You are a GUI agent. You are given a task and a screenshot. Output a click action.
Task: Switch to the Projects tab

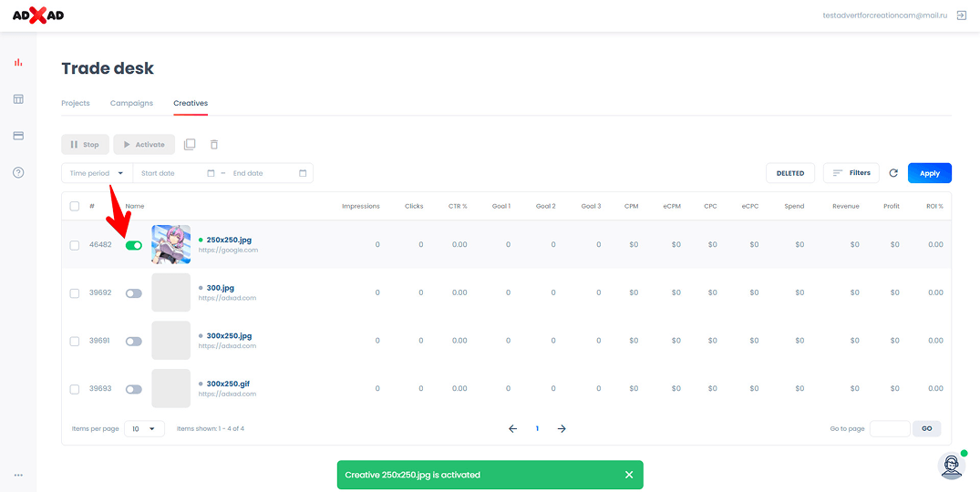coord(76,103)
